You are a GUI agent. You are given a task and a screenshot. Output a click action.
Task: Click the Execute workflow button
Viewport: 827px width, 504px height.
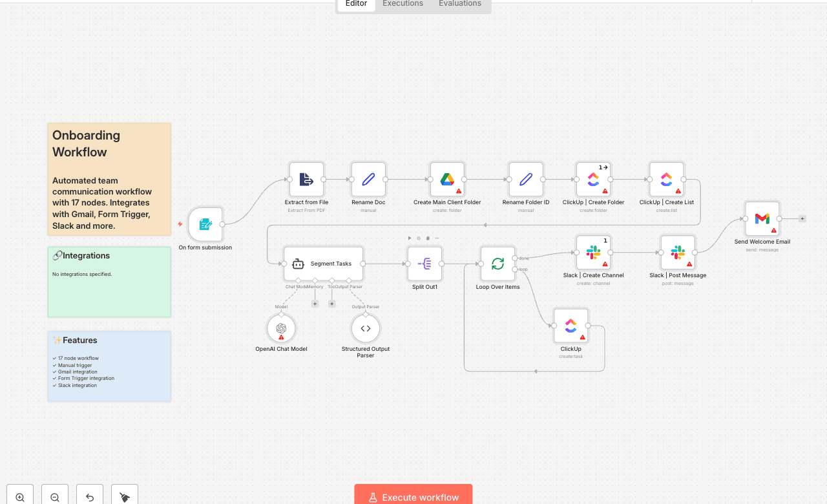tap(413, 497)
